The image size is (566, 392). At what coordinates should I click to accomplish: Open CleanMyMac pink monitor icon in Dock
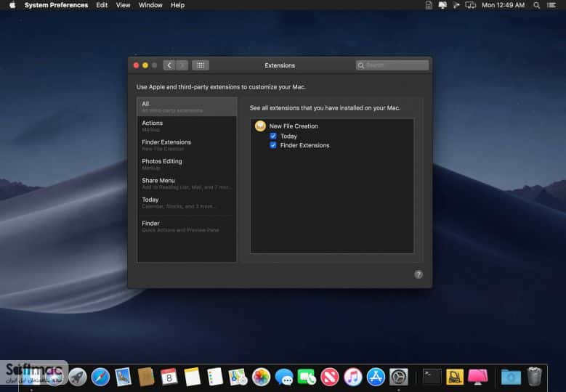click(478, 377)
